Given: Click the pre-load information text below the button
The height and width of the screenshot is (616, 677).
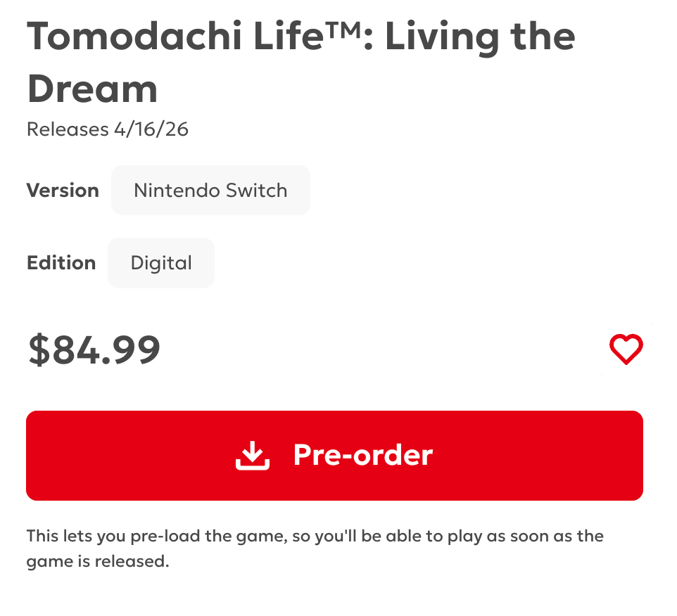Looking at the screenshot, I should tap(315, 537).
